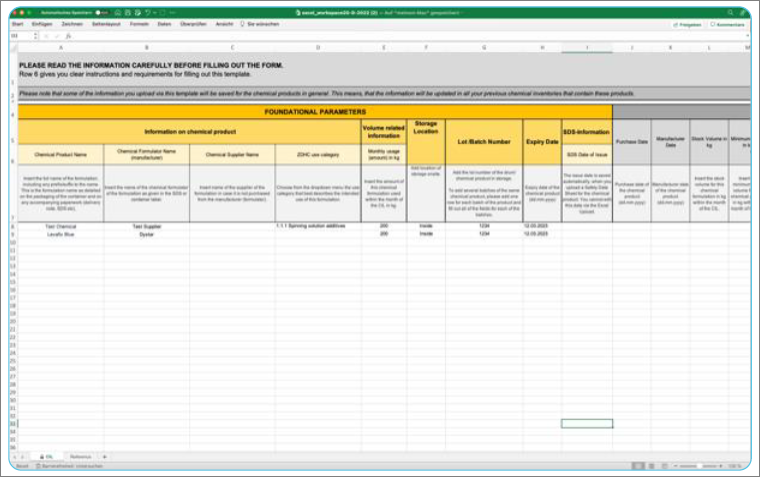The height and width of the screenshot is (477, 760).
Task: Switch to Page Layout view icon
Action: pyautogui.click(x=651, y=466)
